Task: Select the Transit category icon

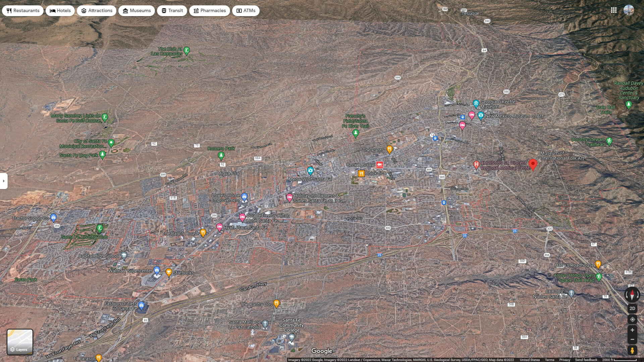Action: click(x=163, y=10)
